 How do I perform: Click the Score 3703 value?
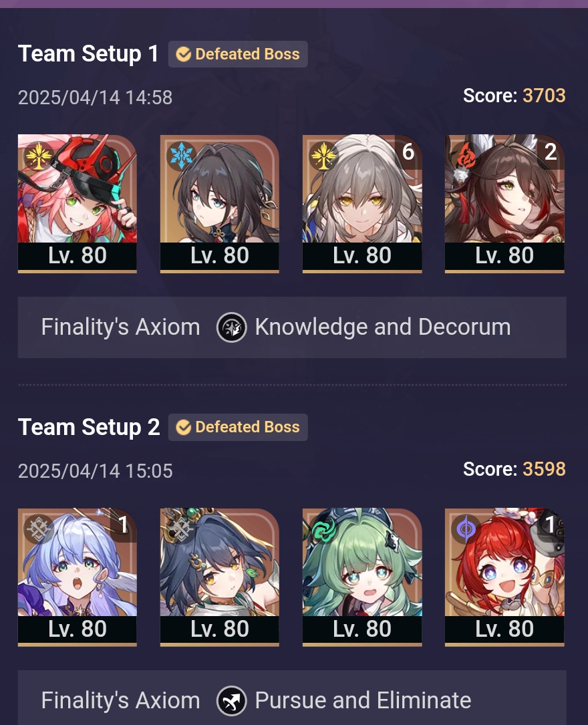pyautogui.click(x=544, y=96)
